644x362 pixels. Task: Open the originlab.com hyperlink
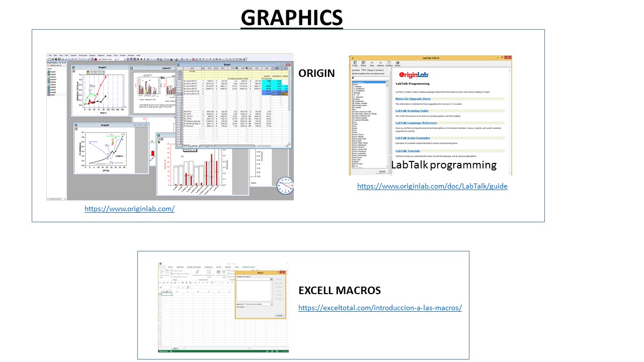tap(129, 209)
